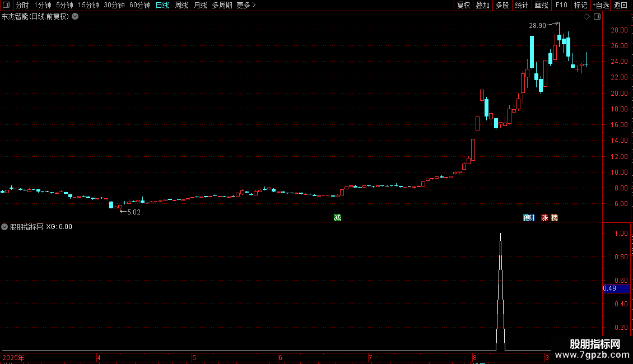
Task: Open the 复权 adjustment menu
Action: (463, 5)
